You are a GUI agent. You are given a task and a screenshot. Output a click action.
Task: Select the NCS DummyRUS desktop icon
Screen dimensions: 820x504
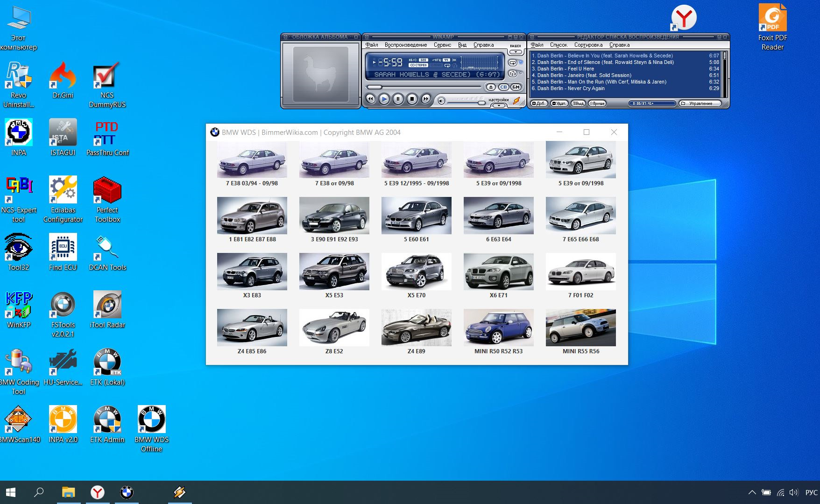click(107, 84)
